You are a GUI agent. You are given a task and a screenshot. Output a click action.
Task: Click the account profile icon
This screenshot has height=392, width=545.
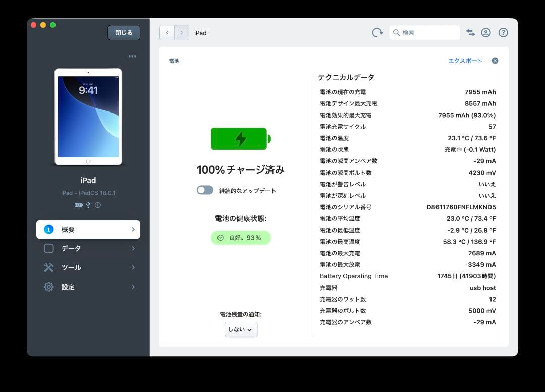tap(486, 32)
